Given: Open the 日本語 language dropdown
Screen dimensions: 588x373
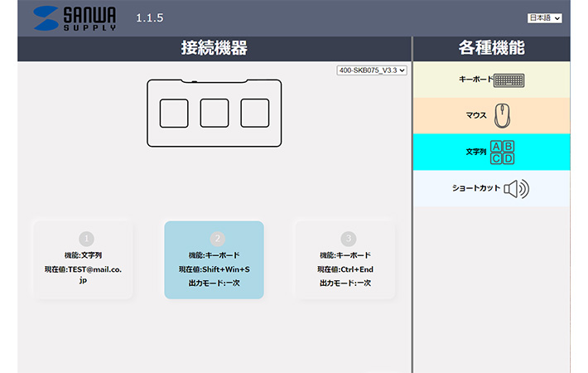Looking at the screenshot, I should [544, 17].
